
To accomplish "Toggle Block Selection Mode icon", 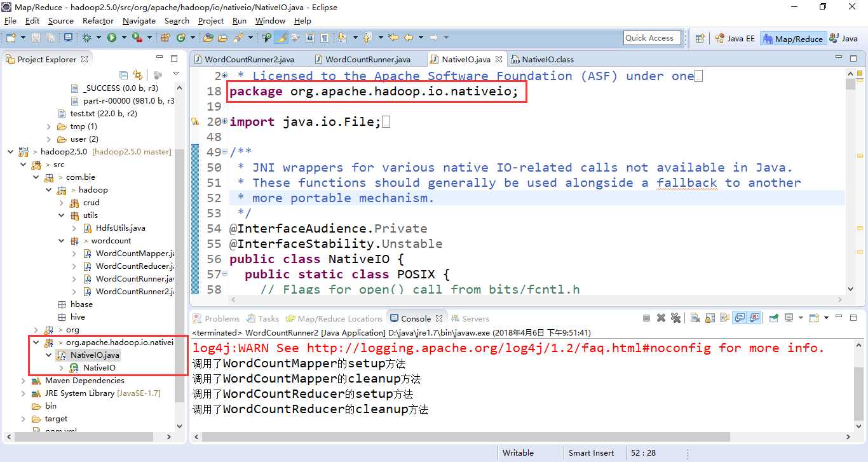I will coord(310,38).
